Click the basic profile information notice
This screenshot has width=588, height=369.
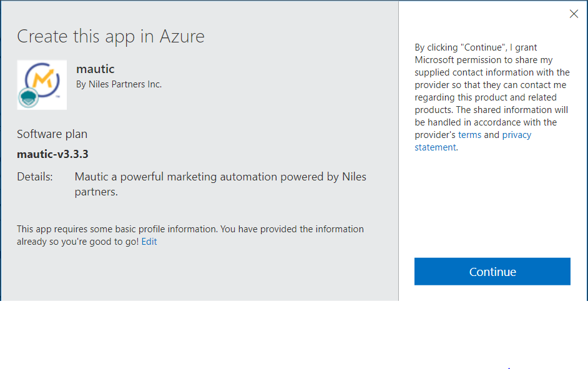190,229
